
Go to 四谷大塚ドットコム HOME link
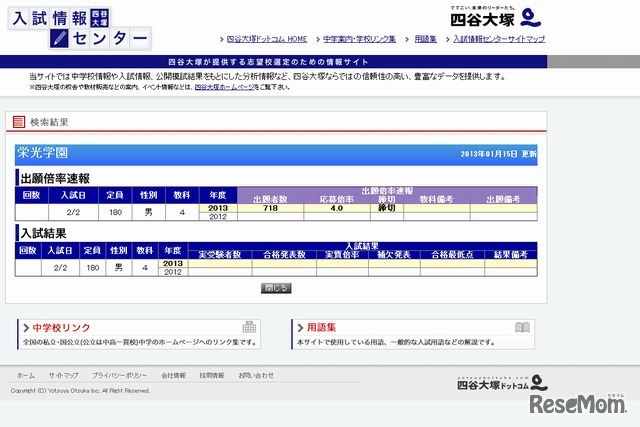point(267,39)
